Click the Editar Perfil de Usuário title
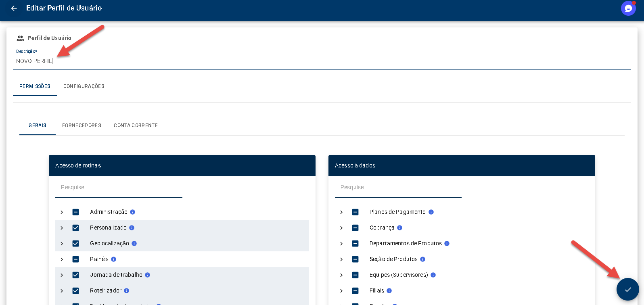Screen dimensions: 644x305 coord(64,8)
